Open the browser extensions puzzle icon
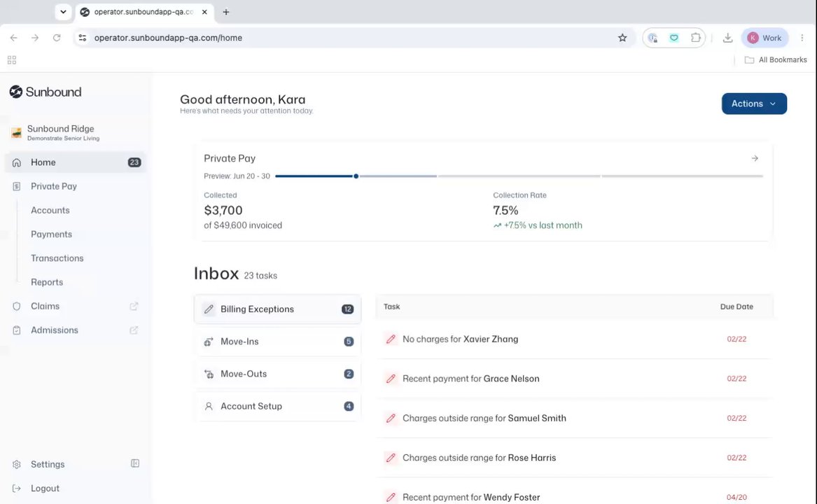 696,38
